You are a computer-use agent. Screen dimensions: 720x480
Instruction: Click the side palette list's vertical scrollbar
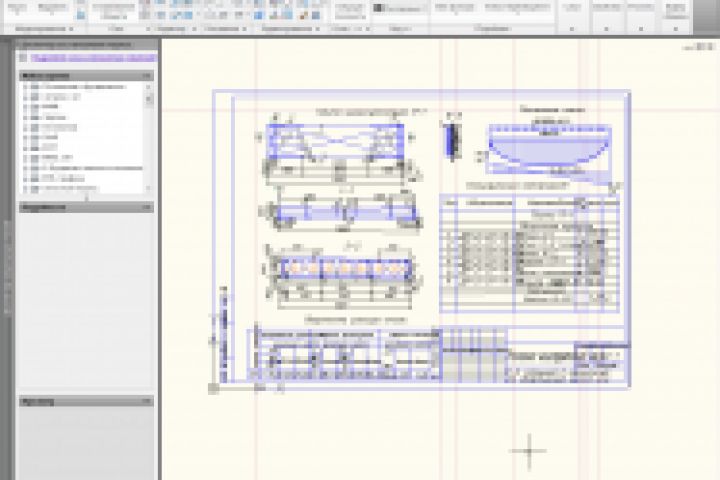point(148,137)
